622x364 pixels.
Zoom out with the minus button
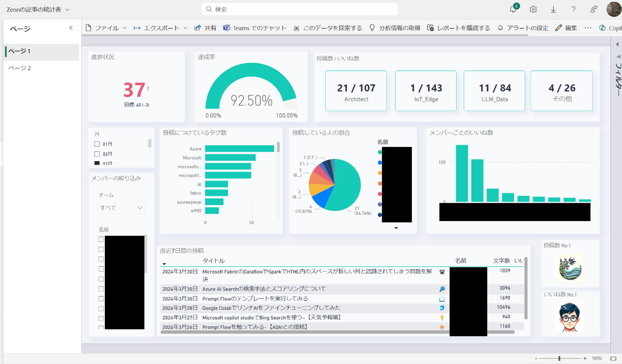(x=536, y=358)
